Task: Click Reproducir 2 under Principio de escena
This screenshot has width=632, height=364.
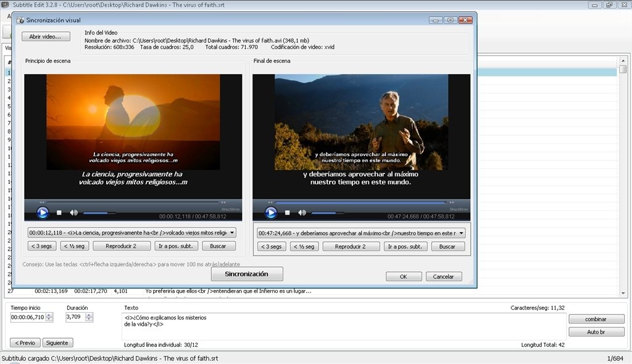Action: [x=122, y=246]
